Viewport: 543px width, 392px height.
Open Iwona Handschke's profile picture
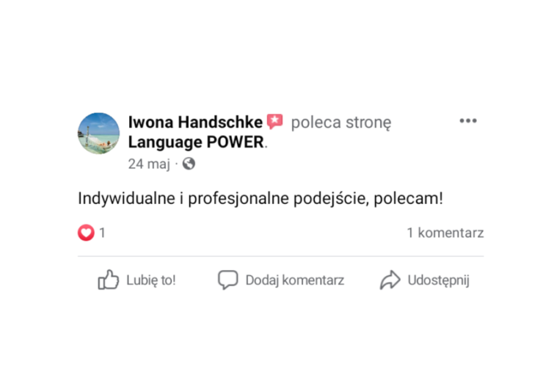[x=98, y=133]
